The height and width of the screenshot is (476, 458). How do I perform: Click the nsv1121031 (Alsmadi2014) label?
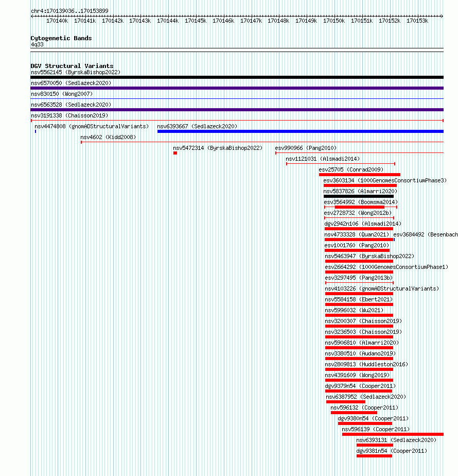[323, 159]
